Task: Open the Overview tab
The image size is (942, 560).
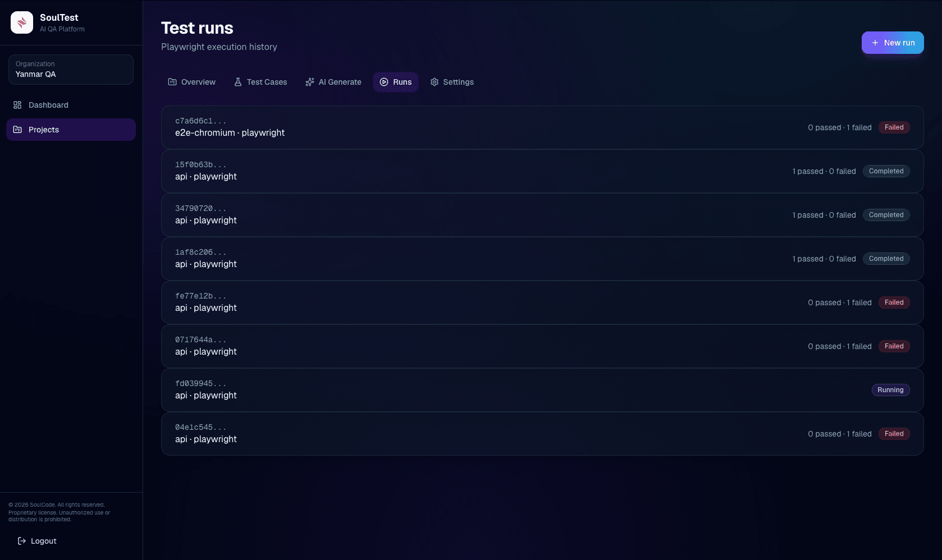Action: coord(191,82)
